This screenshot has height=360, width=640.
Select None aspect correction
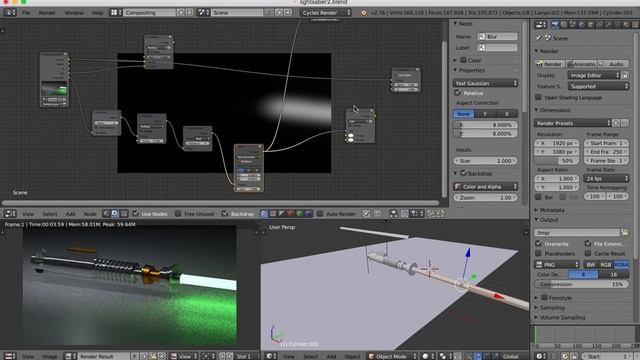pyautogui.click(x=464, y=114)
